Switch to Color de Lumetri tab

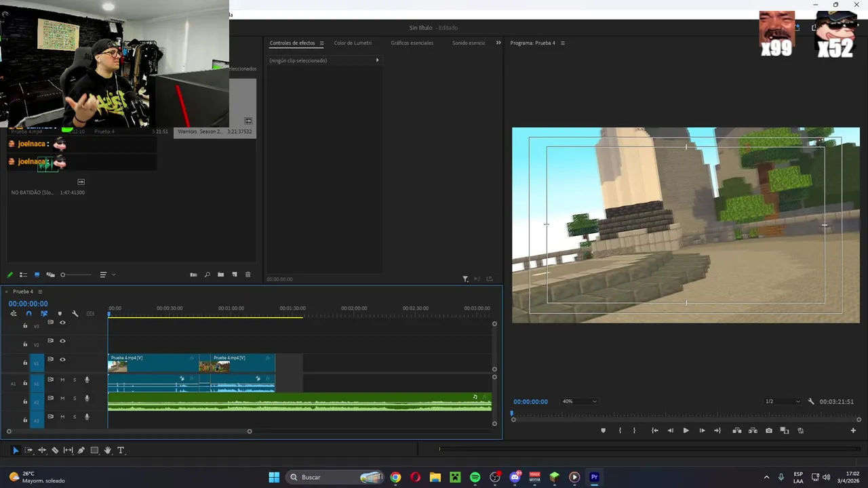(x=353, y=43)
